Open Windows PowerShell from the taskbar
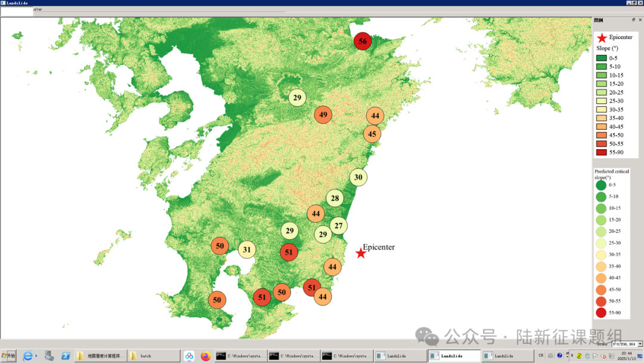 [x=66, y=356]
